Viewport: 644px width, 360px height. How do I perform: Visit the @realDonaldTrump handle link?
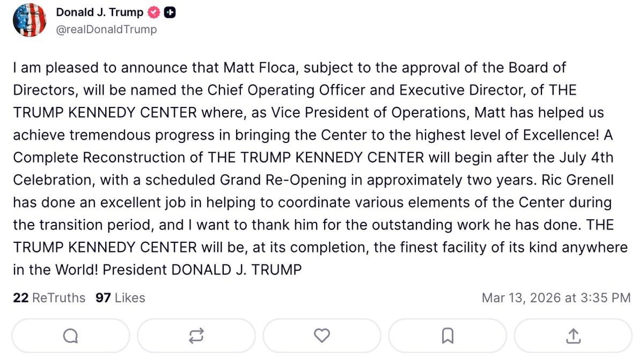tap(106, 30)
